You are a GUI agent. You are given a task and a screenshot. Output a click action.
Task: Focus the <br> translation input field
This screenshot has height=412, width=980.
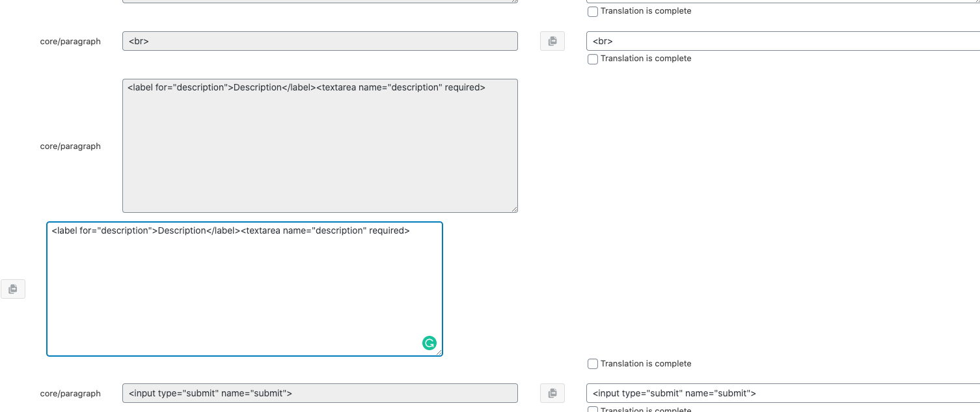pyautogui.click(x=783, y=41)
